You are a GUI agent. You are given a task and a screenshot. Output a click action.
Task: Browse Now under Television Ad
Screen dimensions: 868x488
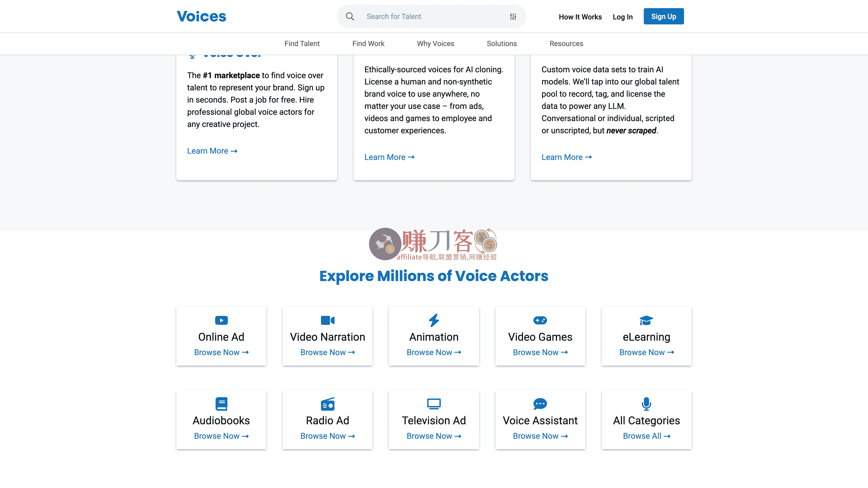click(x=434, y=436)
